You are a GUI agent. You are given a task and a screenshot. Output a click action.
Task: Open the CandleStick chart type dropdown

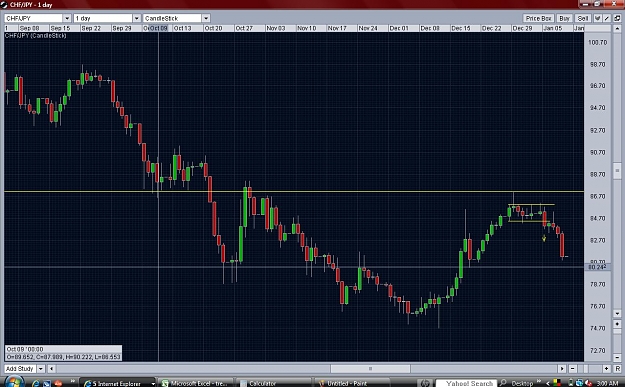pos(206,18)
